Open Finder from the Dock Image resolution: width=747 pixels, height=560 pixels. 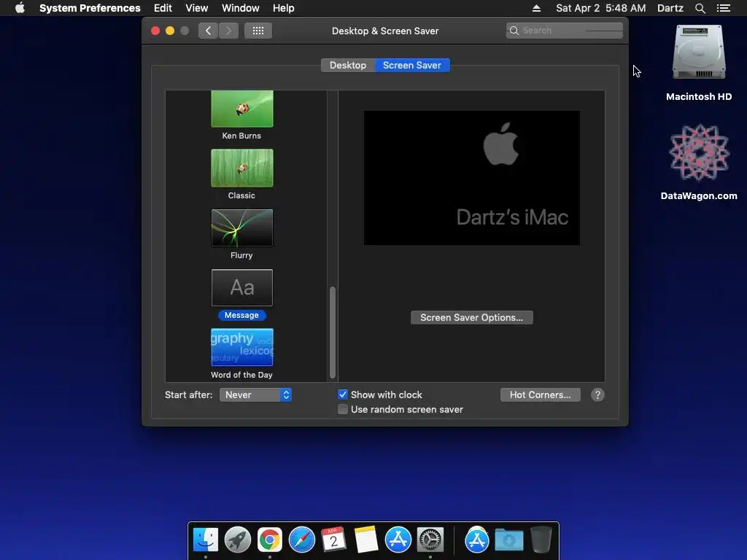[206, 540]
